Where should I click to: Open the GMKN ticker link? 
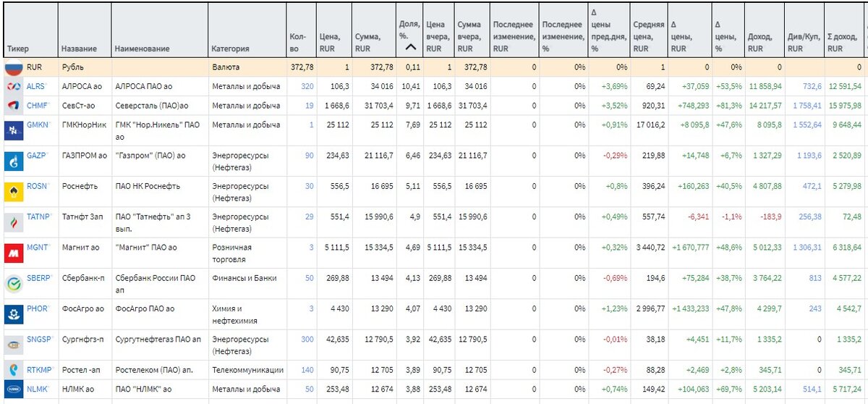tap(38, 125)
